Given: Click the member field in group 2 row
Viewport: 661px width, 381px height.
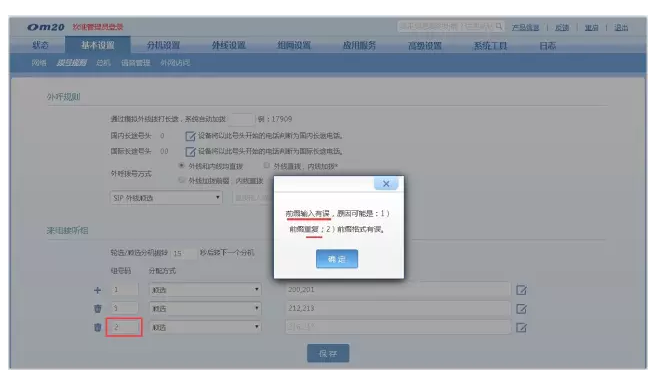Looking at the screenshot, I should tap(398, 327).
